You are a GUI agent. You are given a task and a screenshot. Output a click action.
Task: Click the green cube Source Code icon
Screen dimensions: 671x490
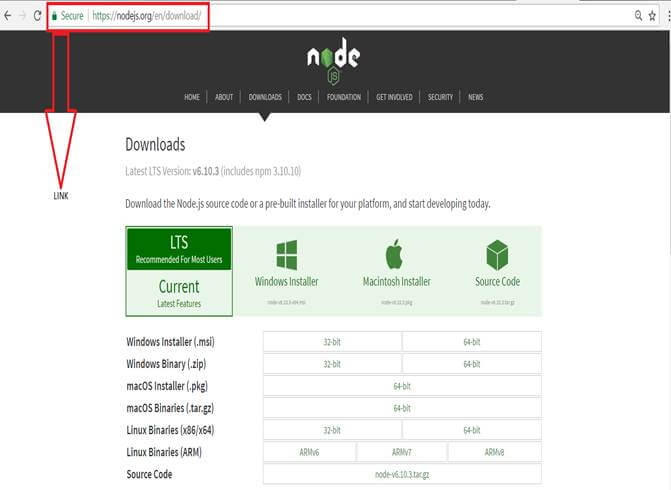(497, 255)
